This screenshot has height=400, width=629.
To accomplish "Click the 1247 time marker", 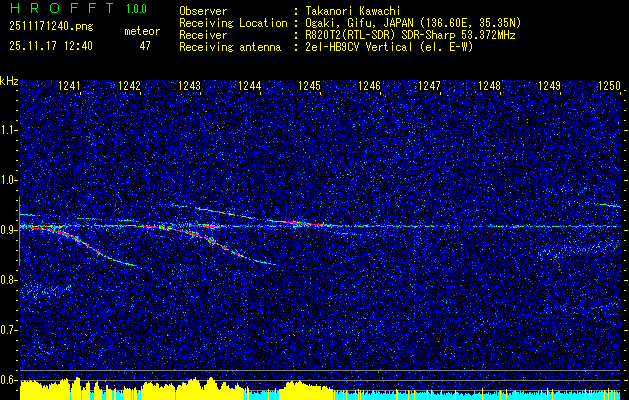I will click(430, 85).
